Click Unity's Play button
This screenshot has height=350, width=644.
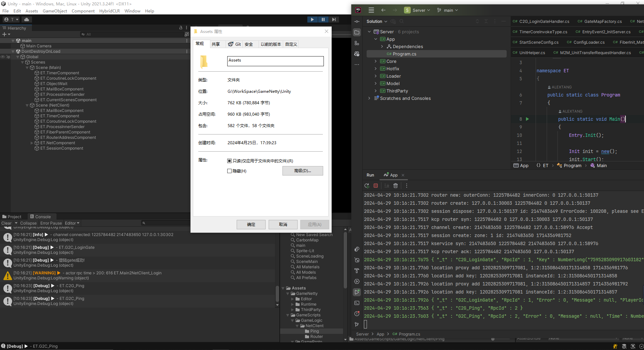click(312, 20)
